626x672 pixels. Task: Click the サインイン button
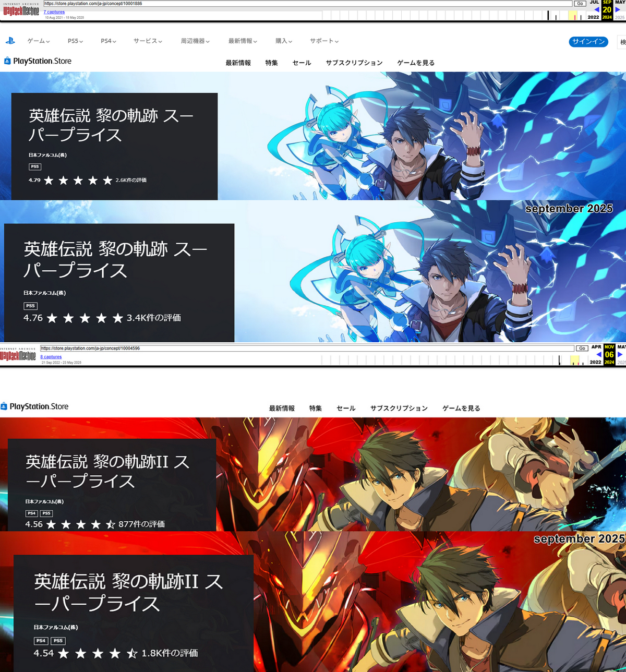(x=588, y=42)
